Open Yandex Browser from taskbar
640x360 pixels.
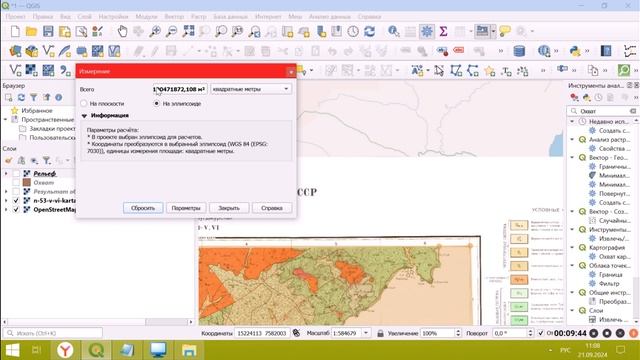click(65, 350)
